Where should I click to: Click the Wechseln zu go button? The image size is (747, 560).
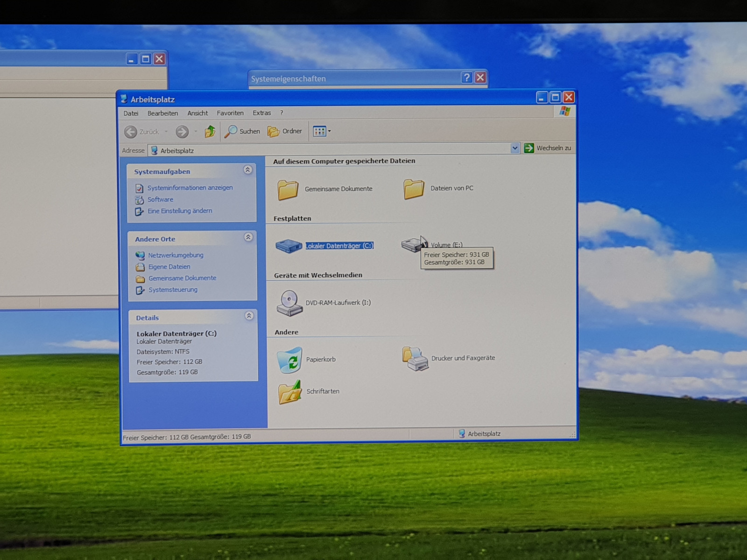coord(548,148)
